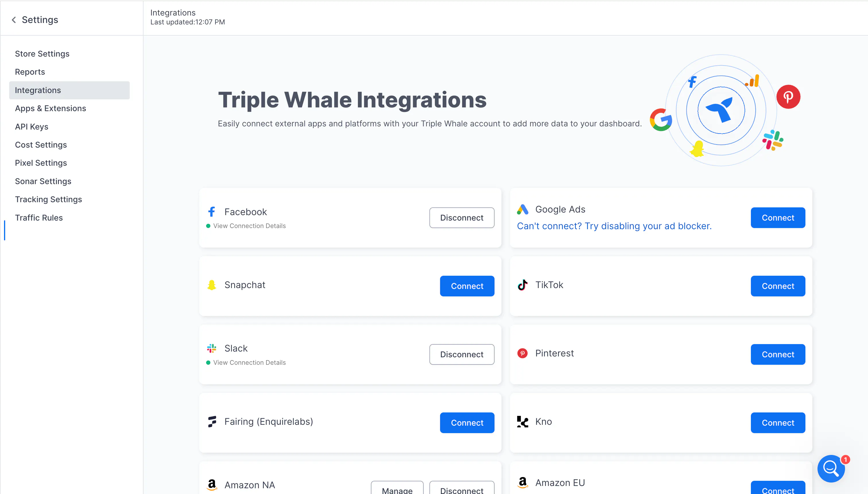Image resolution: width=868 pixels, height=494 pixels.
Task: Click the red Pinterest circle in hero graphic
Action: point(788,97)
